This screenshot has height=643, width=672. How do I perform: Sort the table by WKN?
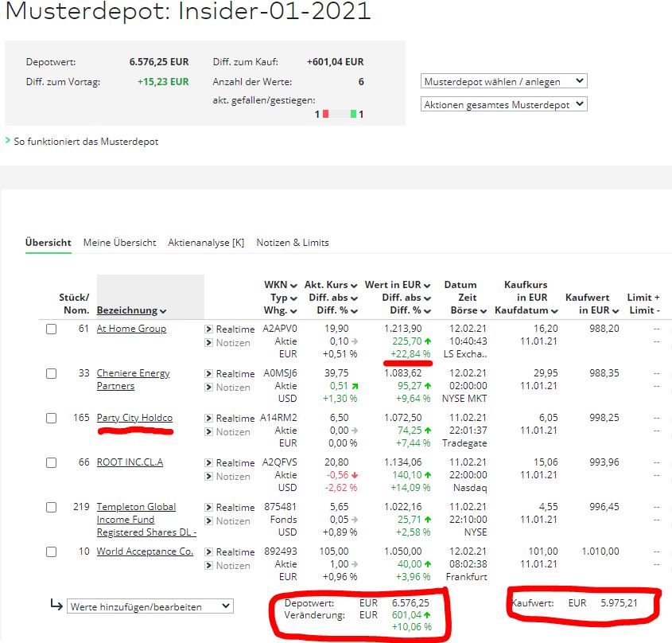(281, 285)
